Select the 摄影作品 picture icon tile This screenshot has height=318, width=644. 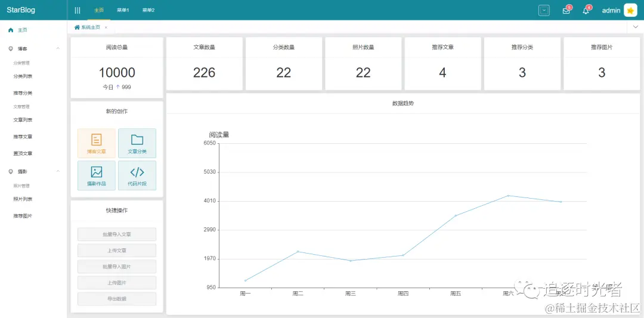pos(96,175)
